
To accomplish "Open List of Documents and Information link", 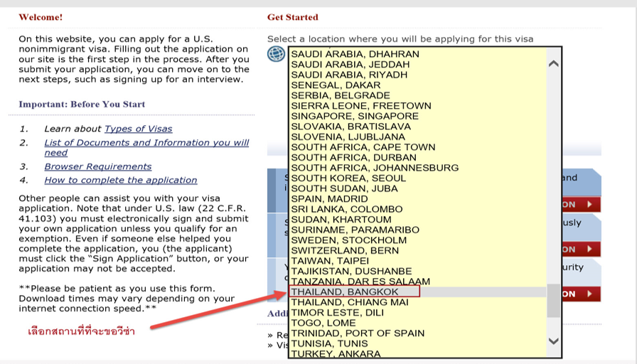I will tap(146, 143).
